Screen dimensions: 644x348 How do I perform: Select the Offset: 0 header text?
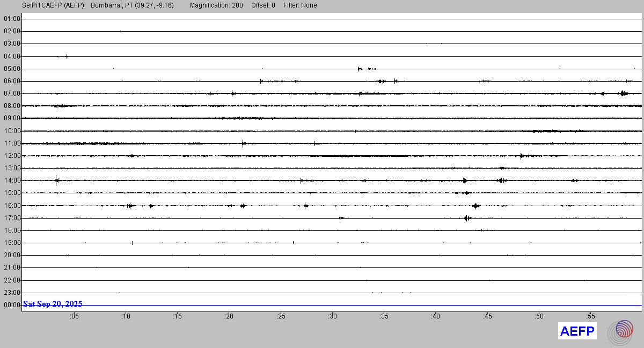[x=263, y=5]
